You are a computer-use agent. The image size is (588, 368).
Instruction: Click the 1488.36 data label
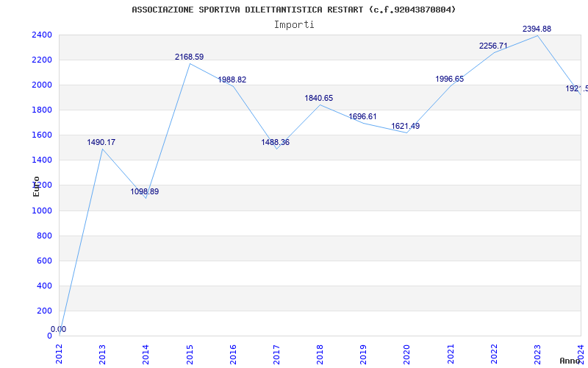[275, 142]
